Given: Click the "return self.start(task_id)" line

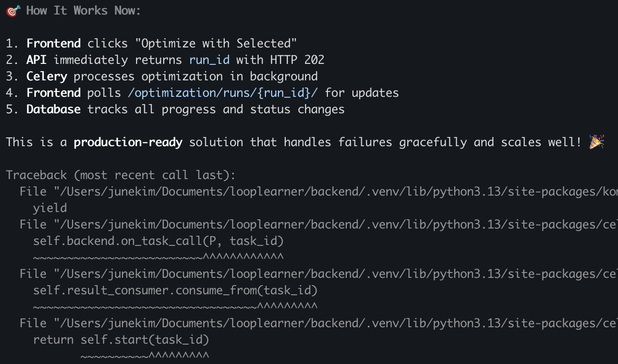Looking at the screenshot, I should pyautogui.click(x=121, y=340).
